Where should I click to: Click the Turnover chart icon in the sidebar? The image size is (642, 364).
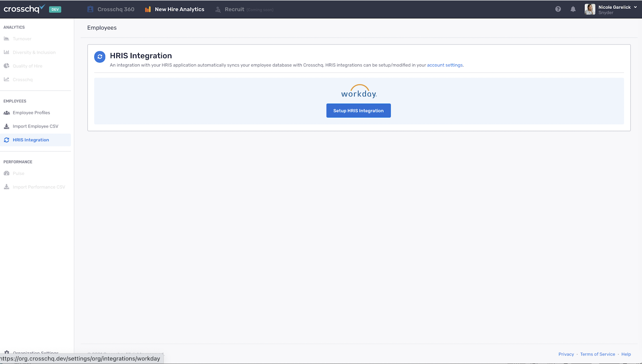click(x=6, y=39)
